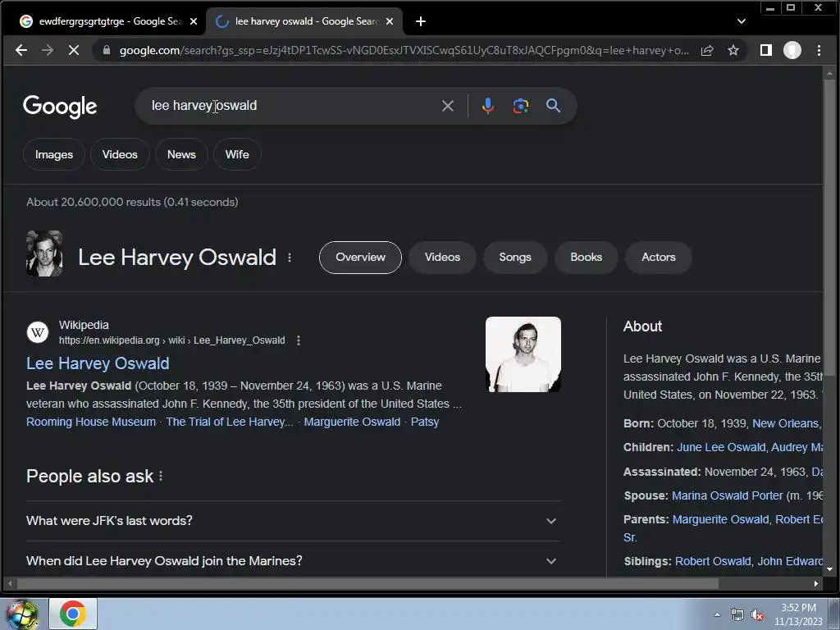Select the Wife filter chip
The width and height of the screenshot is (840, 630).
click(x=237, y=155)
